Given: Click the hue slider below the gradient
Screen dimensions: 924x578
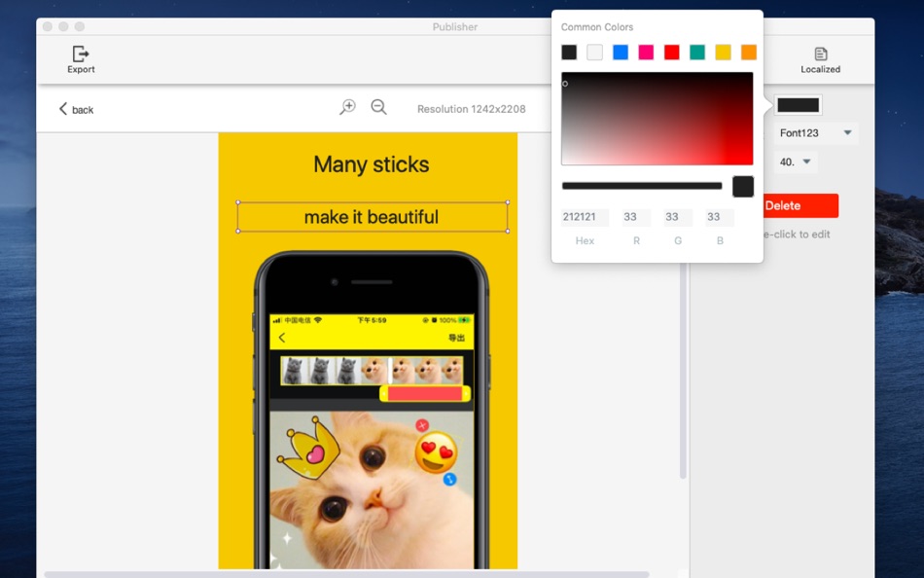Looking at the screenshot, I should click(x=642, y=185).
